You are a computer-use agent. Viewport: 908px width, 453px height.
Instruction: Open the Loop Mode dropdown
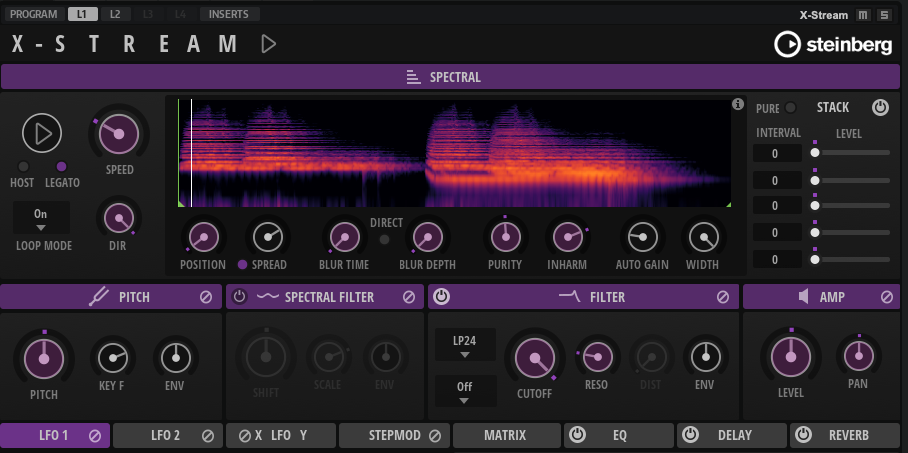(x=41, y=218)
